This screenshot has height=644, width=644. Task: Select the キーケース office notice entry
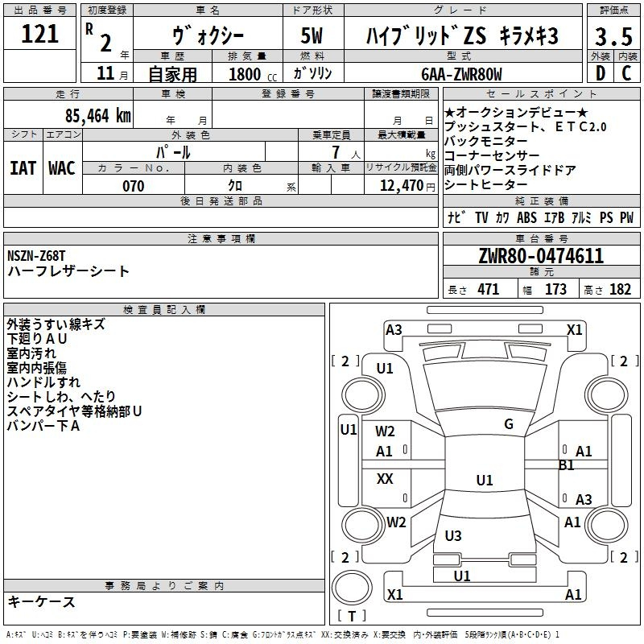(x=41, y=602)
